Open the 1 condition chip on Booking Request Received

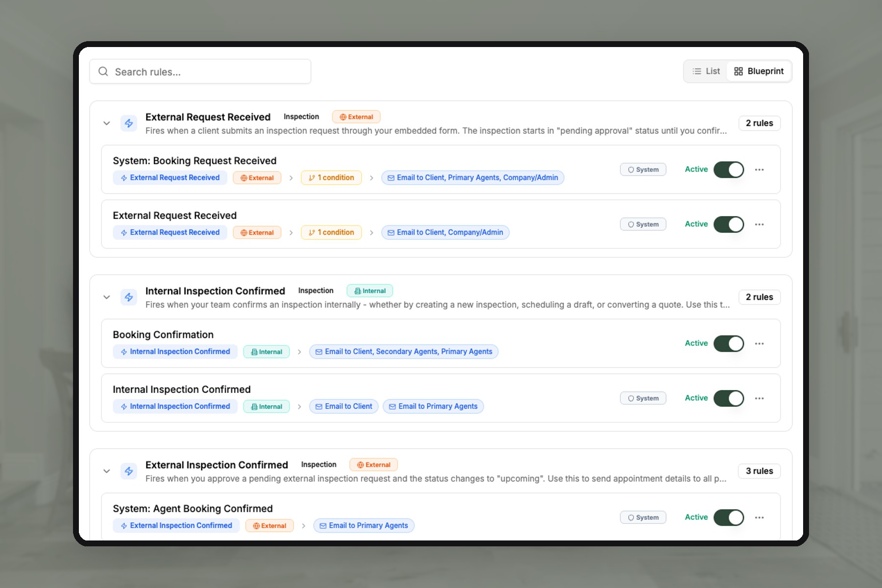pyautogui.click(x=331, y=177)
